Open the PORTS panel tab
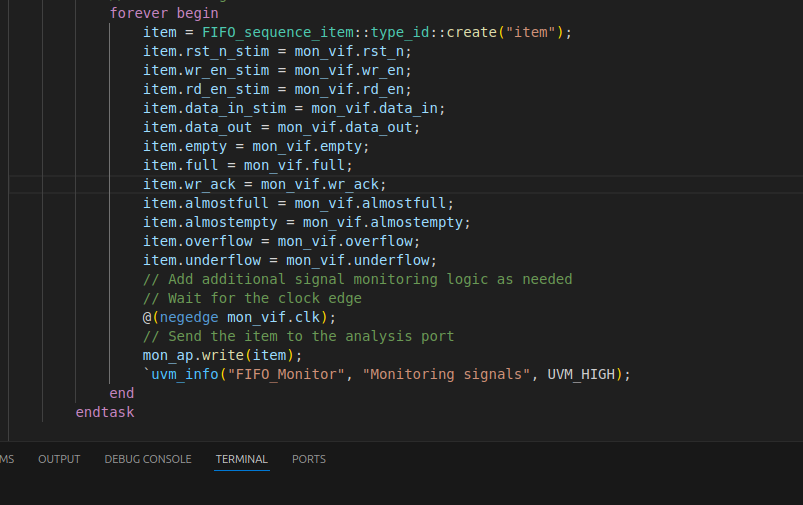The width and height of the screenshot is (803, 505). 309,459
